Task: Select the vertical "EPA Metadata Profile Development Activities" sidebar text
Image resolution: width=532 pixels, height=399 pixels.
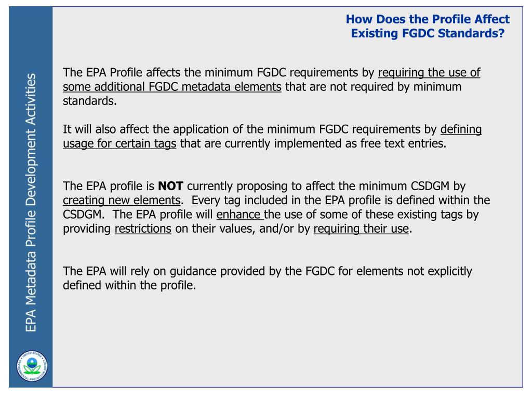Action: 31,203
